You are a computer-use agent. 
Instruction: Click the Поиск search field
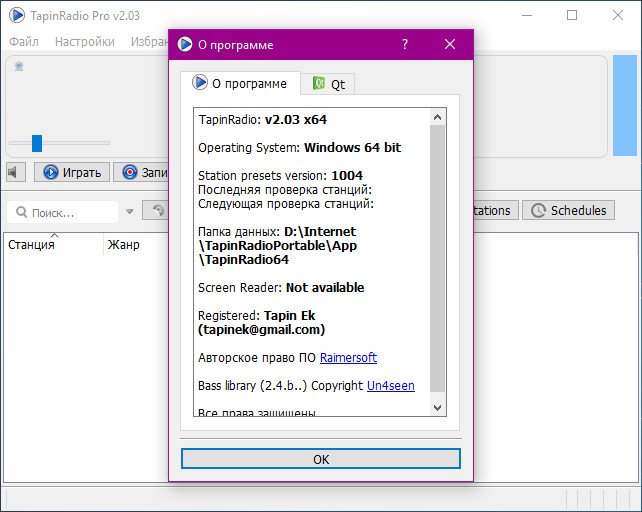pos(63,212)
